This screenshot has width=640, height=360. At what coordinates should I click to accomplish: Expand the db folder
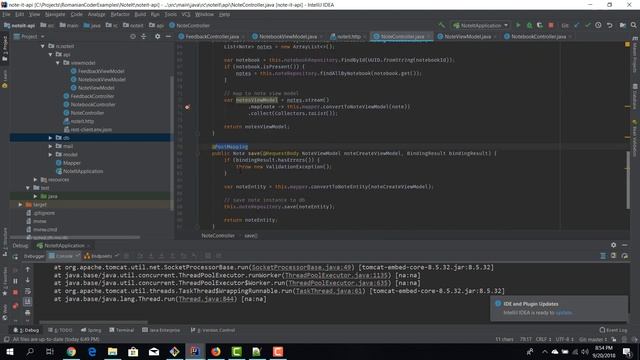[50, 138]
